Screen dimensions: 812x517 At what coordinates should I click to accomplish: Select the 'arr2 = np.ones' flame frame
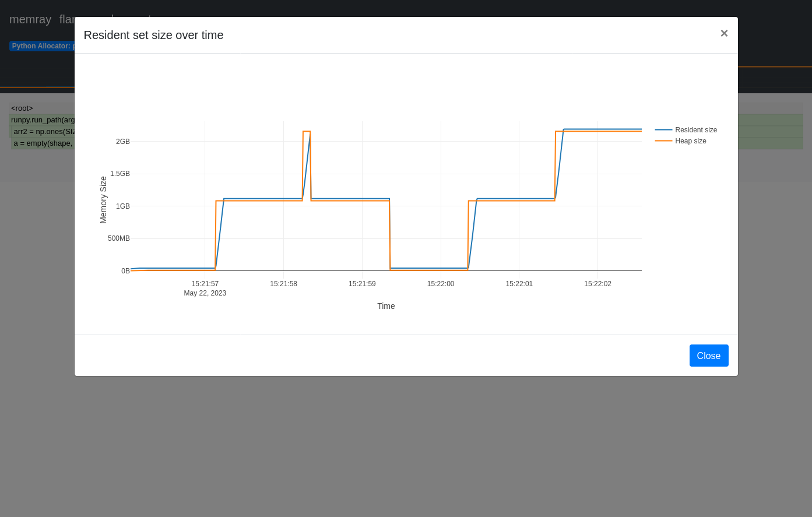[44, 132]
